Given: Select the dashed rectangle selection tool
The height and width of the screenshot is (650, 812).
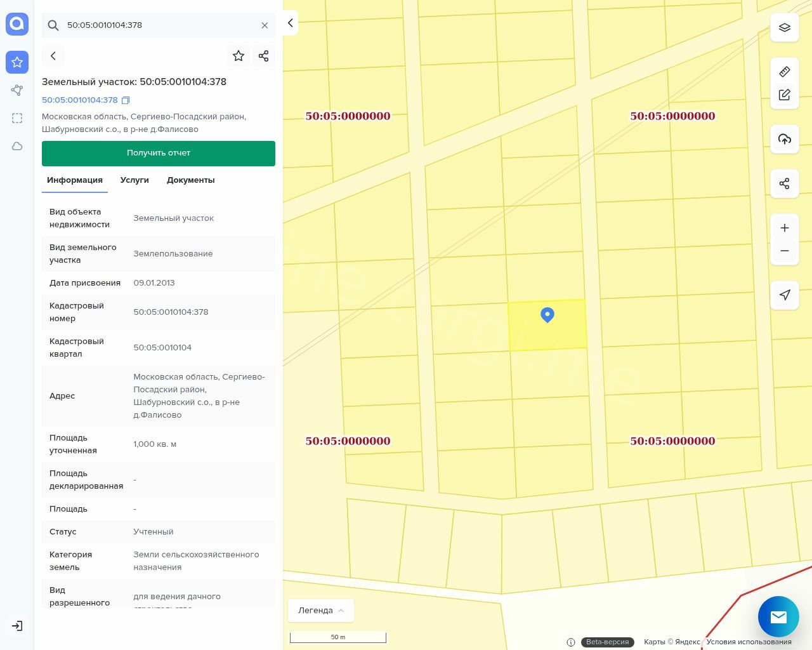Looking at the screenshot, I should [x=17, y=118].
